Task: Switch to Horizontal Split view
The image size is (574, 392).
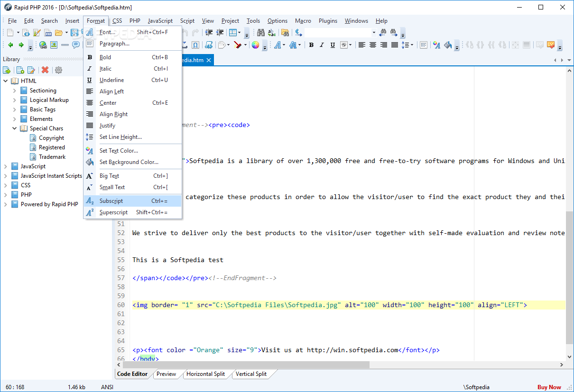Action: click(205, 374)
